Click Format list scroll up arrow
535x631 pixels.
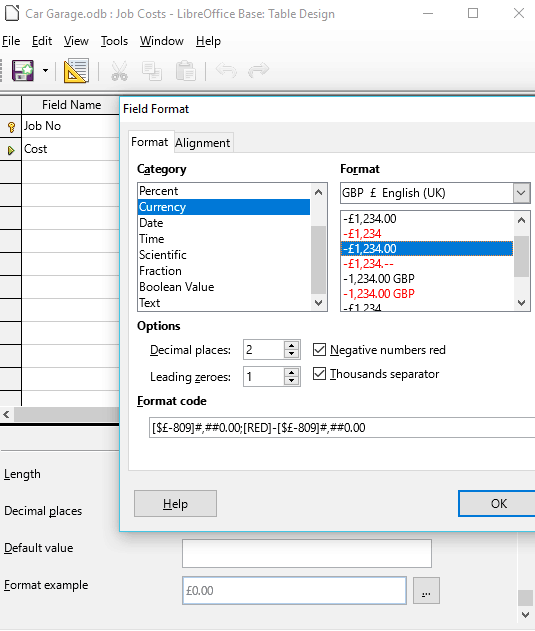521,220
